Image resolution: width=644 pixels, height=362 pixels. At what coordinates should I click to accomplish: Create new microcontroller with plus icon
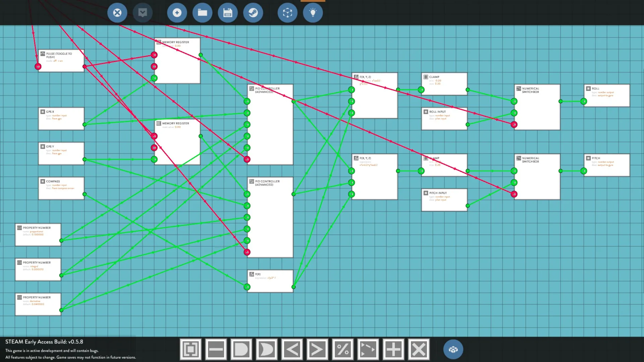pos(177,13)
